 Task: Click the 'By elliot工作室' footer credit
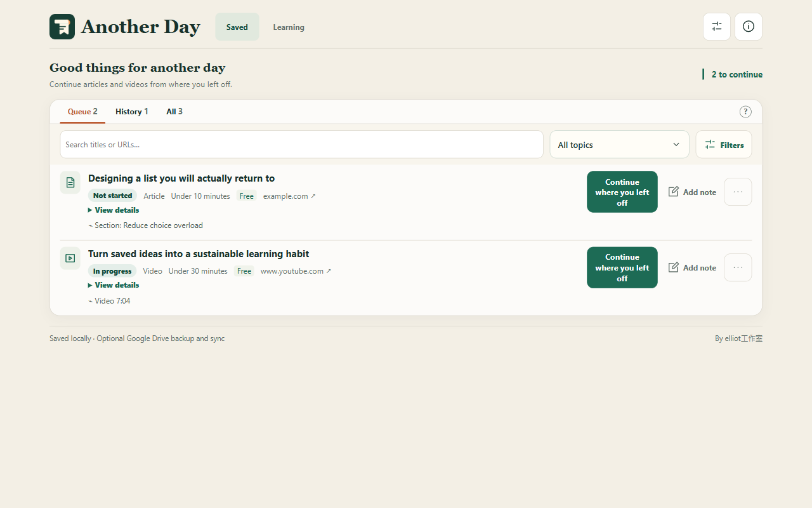click(738, 338)
